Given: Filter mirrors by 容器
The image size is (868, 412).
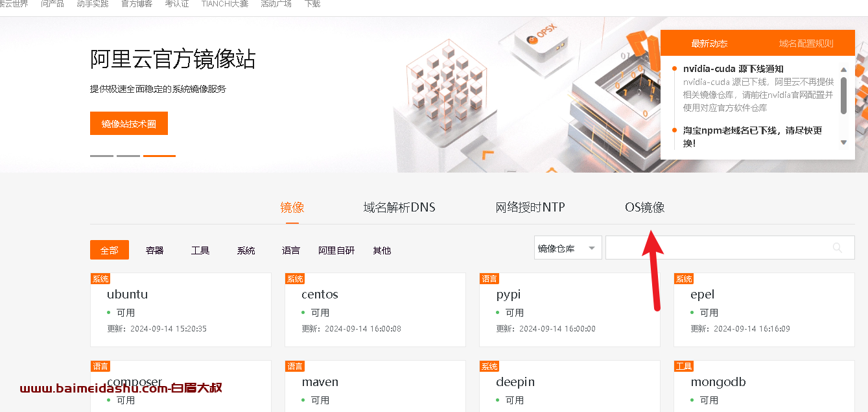Looking at the screenshot, I should pos(155,250).
